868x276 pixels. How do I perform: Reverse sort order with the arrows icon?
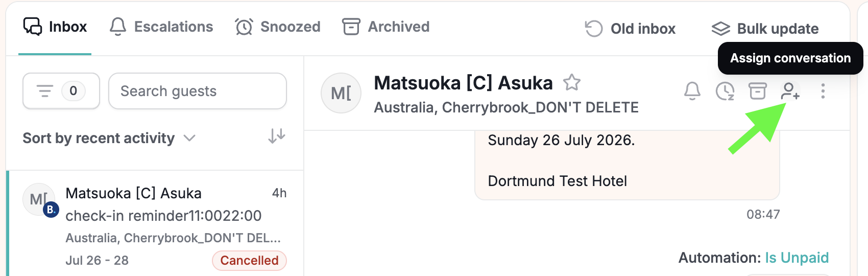pyautogui.click(x=277, y=136)
